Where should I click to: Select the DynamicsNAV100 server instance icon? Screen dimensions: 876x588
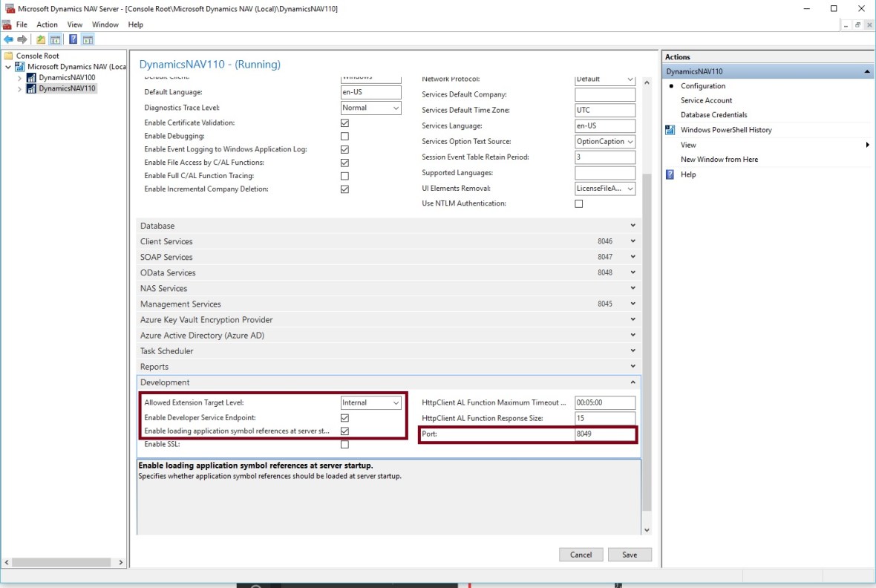[31, 77]
